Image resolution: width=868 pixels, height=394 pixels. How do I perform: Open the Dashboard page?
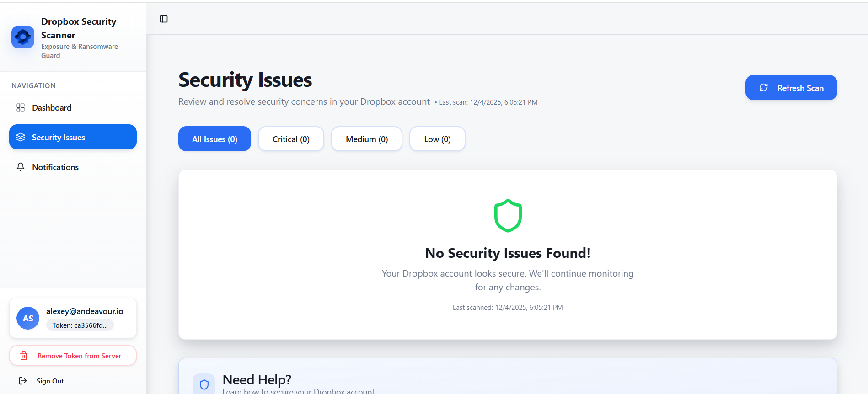coord(73,107)
